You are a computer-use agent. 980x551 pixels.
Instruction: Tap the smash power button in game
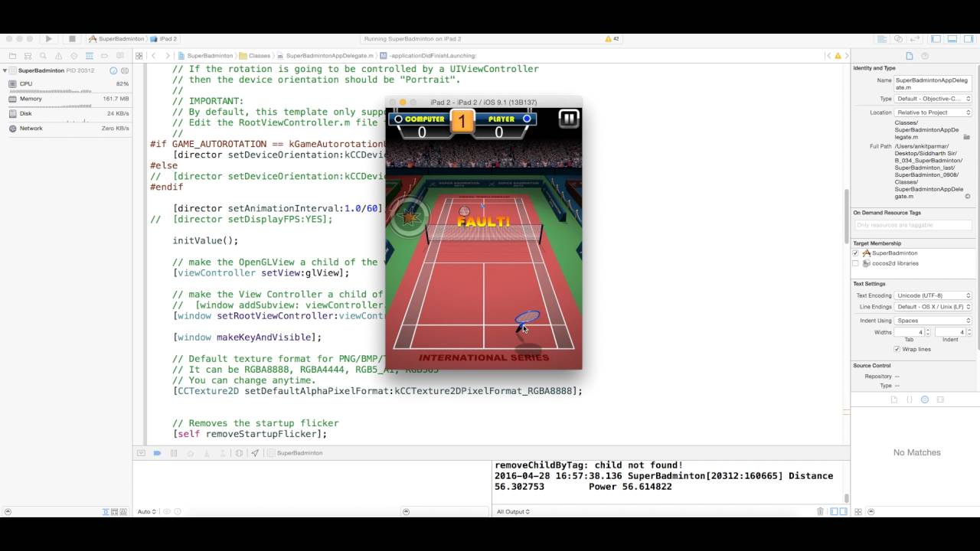[x=410, y=219]
